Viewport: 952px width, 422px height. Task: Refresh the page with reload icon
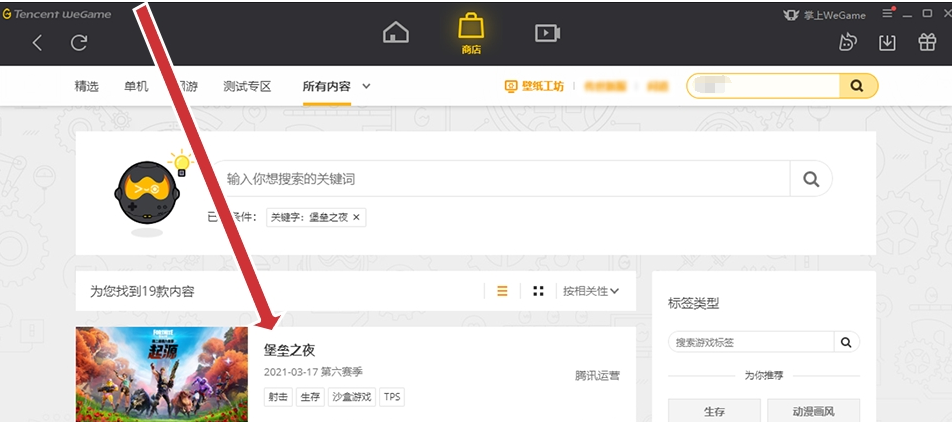(x=79, y=43)
